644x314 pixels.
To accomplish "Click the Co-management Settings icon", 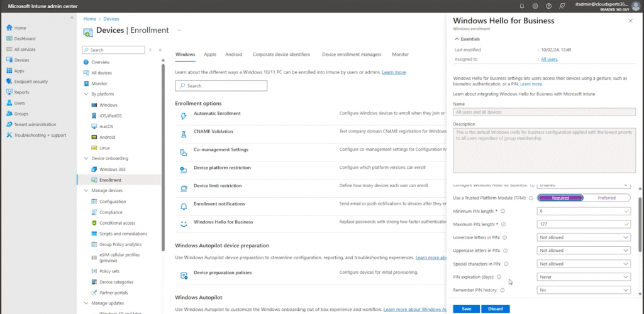I will click(184, 152).
